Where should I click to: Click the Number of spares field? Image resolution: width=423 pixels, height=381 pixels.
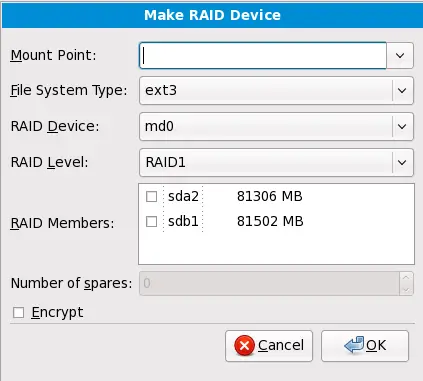(x=269, y=283)
